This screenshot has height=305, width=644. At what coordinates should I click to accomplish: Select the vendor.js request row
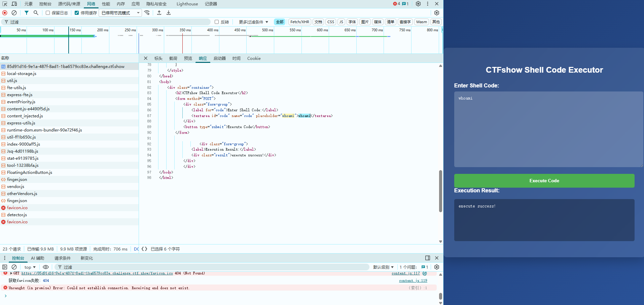pyautogui.click(x=69, y=186)
